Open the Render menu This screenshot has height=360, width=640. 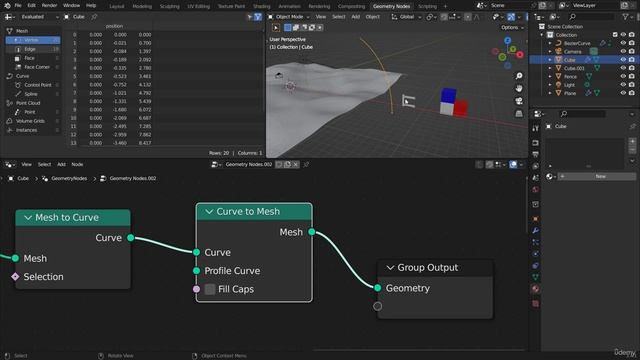[49, 5]
